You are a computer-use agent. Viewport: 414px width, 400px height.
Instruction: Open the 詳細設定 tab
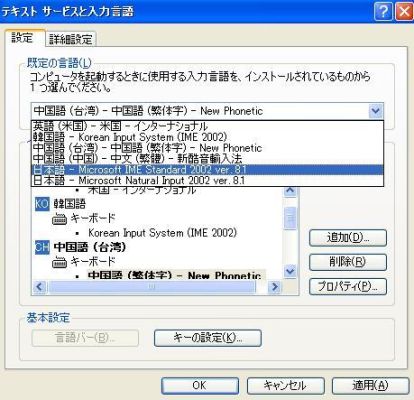coord(71,39)
